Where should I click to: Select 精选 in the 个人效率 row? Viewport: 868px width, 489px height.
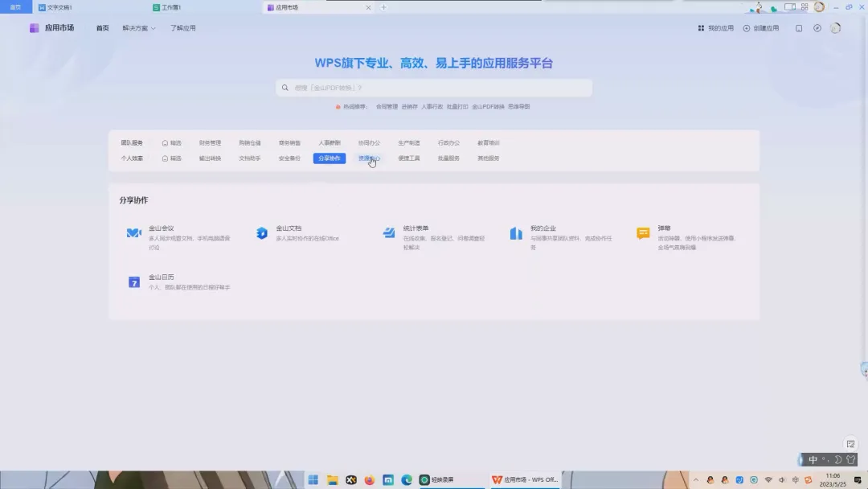pos(172,158)
